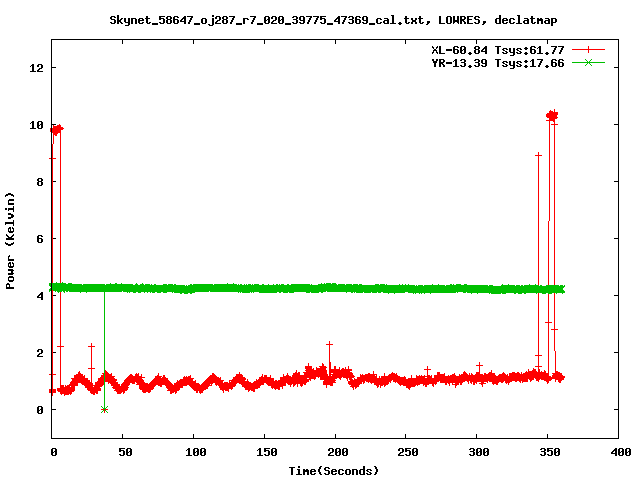
Task: Click the x-axis tick label 400
Action: click(x=620, y=452)
